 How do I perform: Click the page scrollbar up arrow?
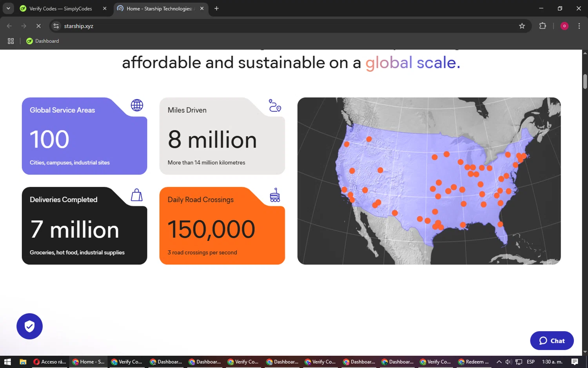pyautogui.click(x=585, y=53)
